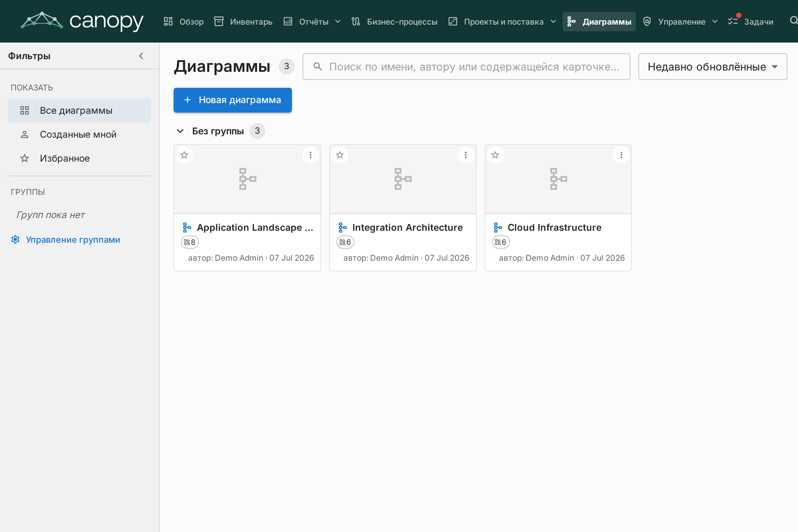Screen dimensions: 798x532
Task: Go to Инвентарь in the top navigation
Action: point(243,22)
